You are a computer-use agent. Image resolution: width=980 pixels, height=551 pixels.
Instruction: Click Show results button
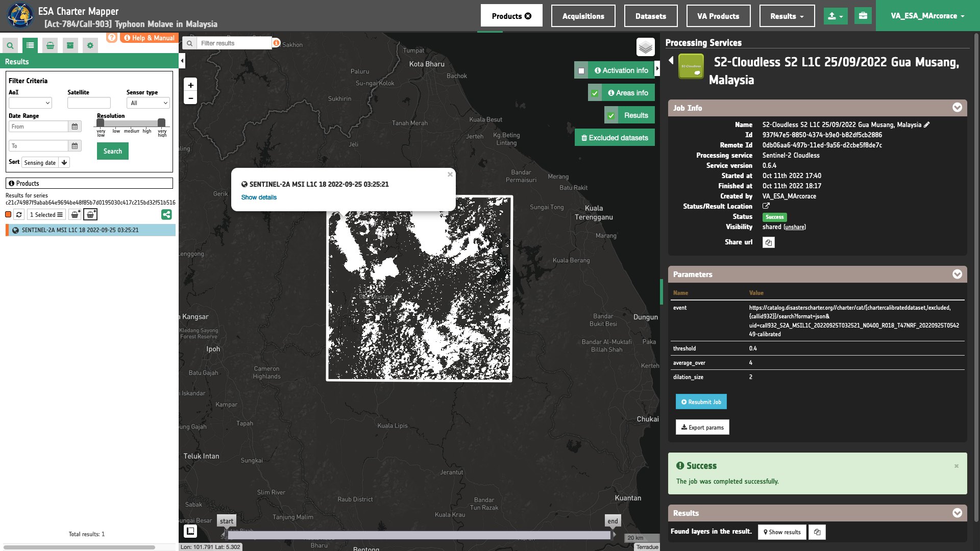782,532
